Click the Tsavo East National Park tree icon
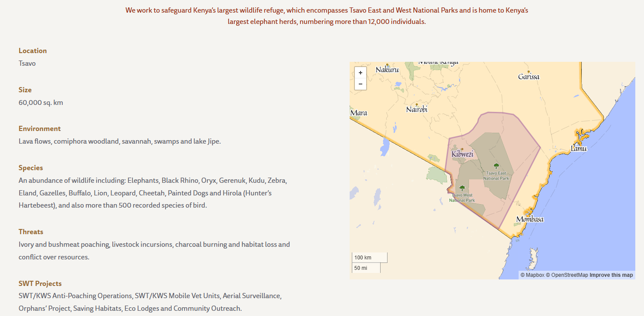This screenshot has height=316, width=644. (x=496, y=166)
